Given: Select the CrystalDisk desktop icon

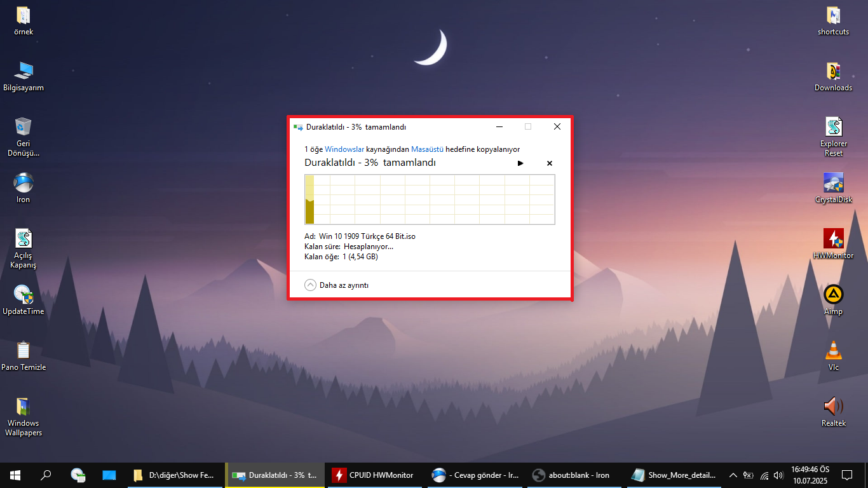Looking at the screenshot, I should point(834,189).
